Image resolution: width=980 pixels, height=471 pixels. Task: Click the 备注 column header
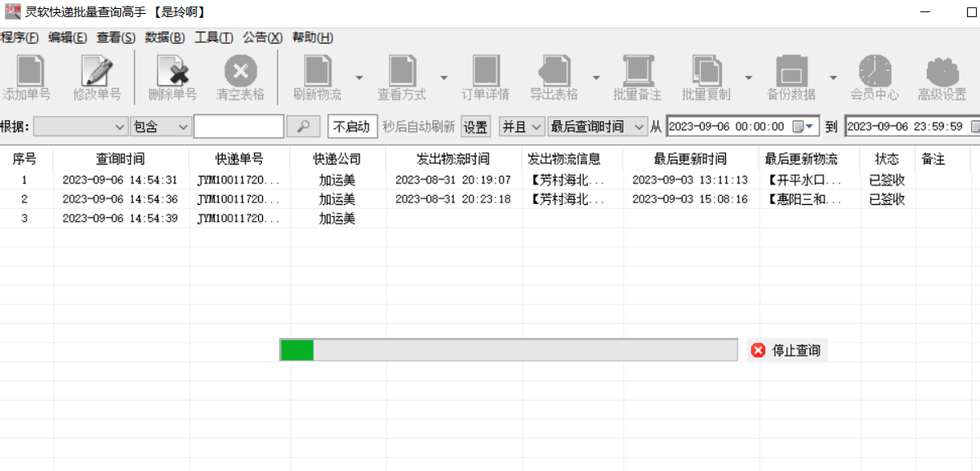pos(933,159)
